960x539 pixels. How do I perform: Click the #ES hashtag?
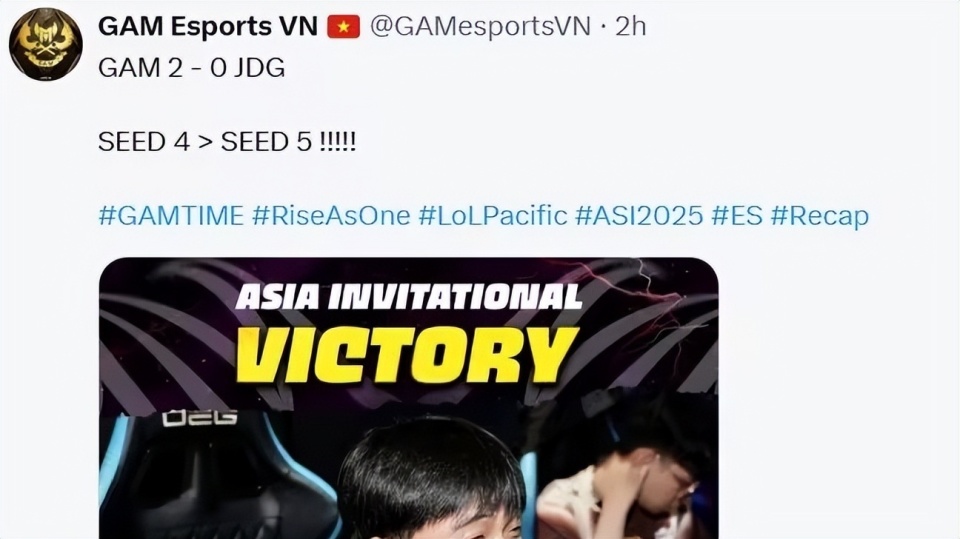point(737,216)
